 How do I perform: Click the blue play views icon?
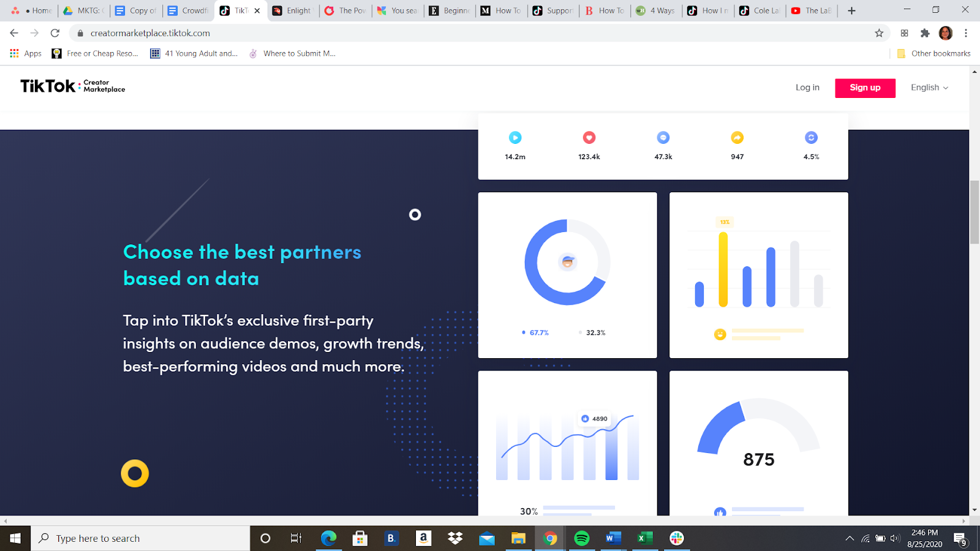(515, 138)
